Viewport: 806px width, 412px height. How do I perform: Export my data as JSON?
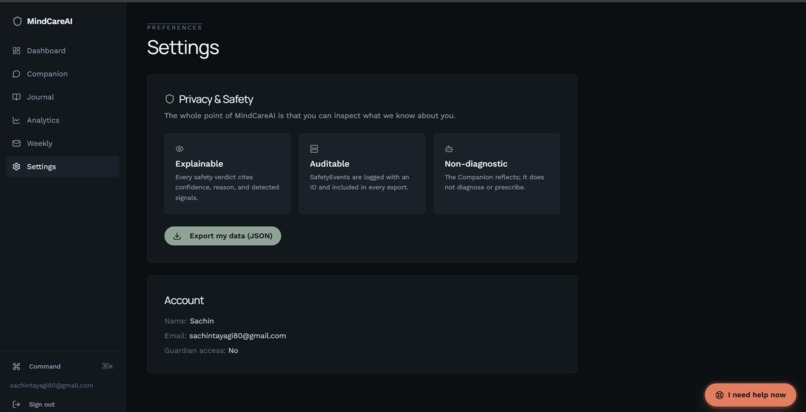(x=223, y=236)
